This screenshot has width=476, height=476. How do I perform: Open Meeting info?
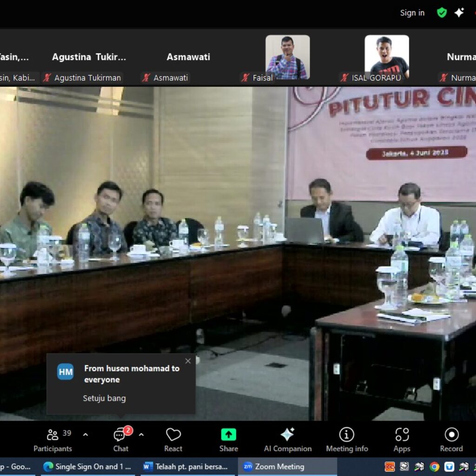coord(347,440)
